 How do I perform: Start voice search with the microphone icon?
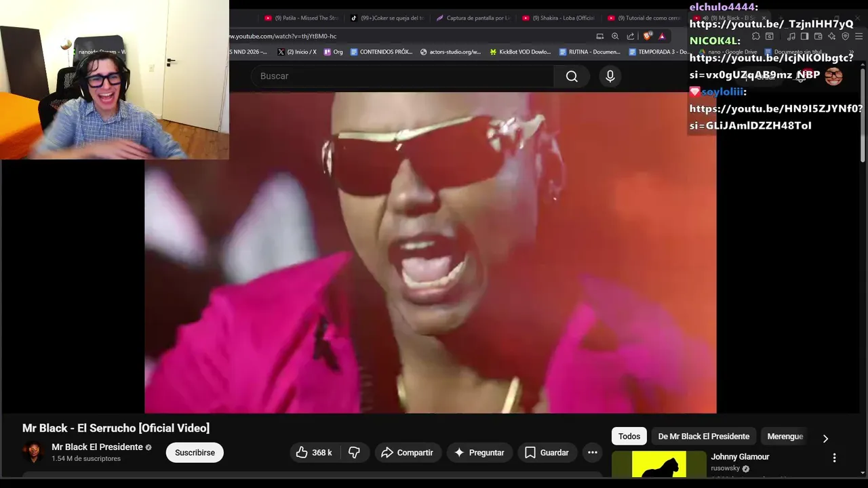(x=610, y=77)
